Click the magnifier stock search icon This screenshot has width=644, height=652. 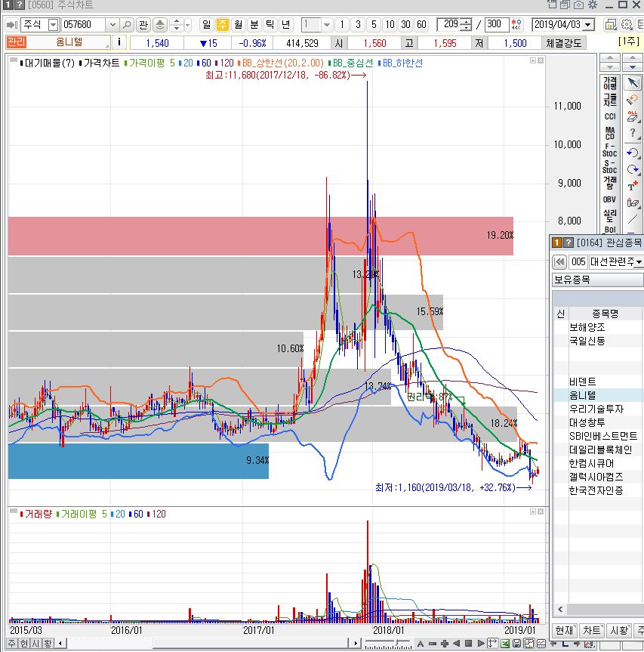[127, 24]
